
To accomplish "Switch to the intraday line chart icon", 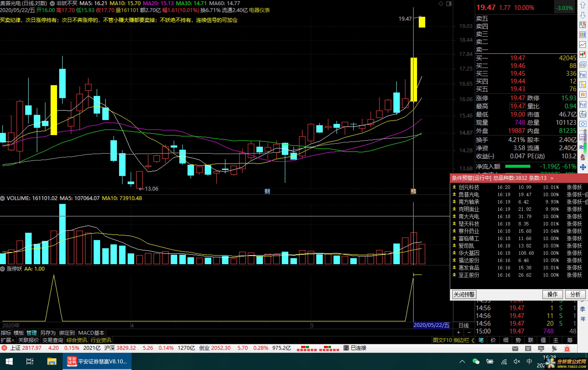I will [x=583, y=45].
